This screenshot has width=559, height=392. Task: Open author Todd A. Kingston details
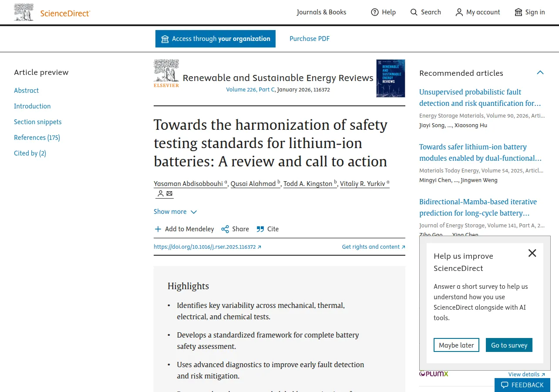point(310,184)
